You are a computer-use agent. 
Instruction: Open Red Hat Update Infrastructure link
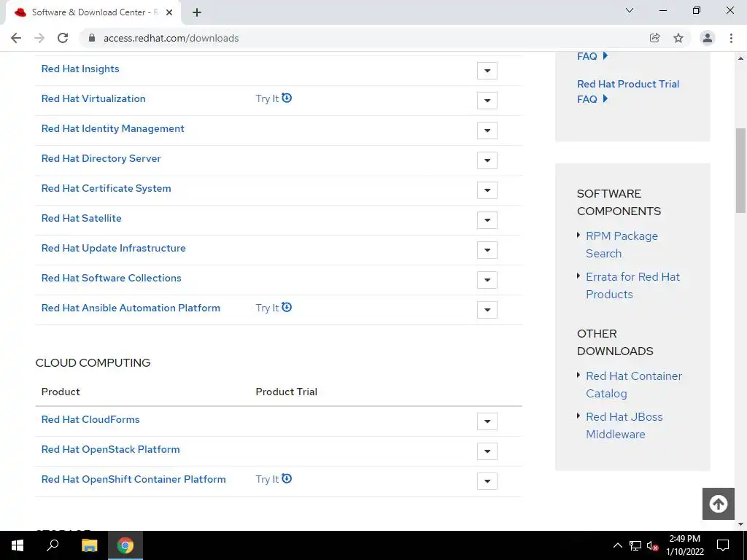coord(113,248)
